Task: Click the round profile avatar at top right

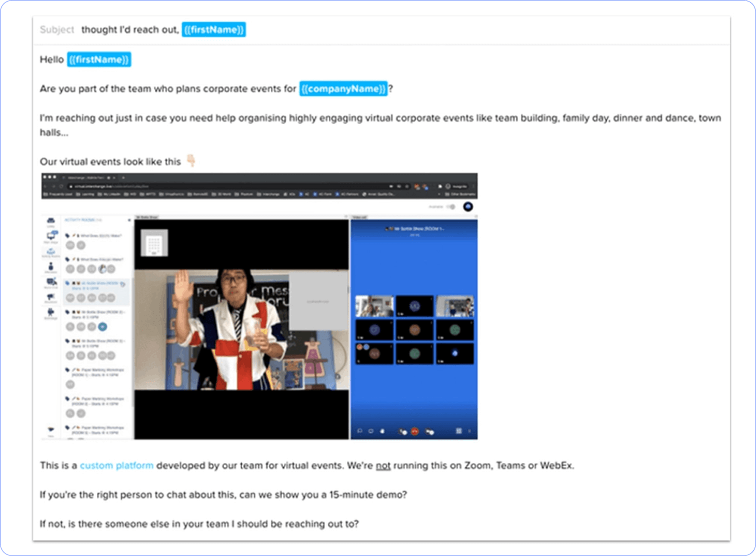Action: (468, 206)
